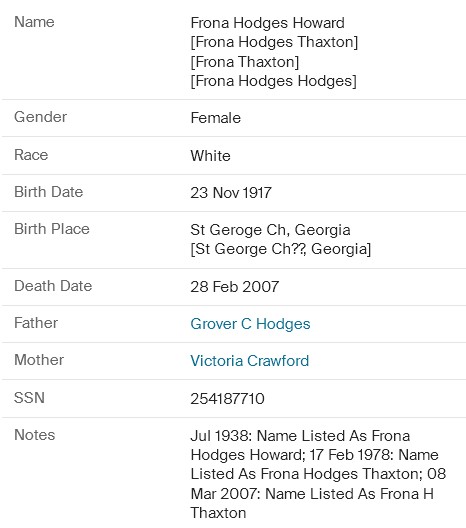This screenshot has height=528, width=466.
Task: Select the alternate name Frona Hodges Thaxton
Action: point(274,42)
